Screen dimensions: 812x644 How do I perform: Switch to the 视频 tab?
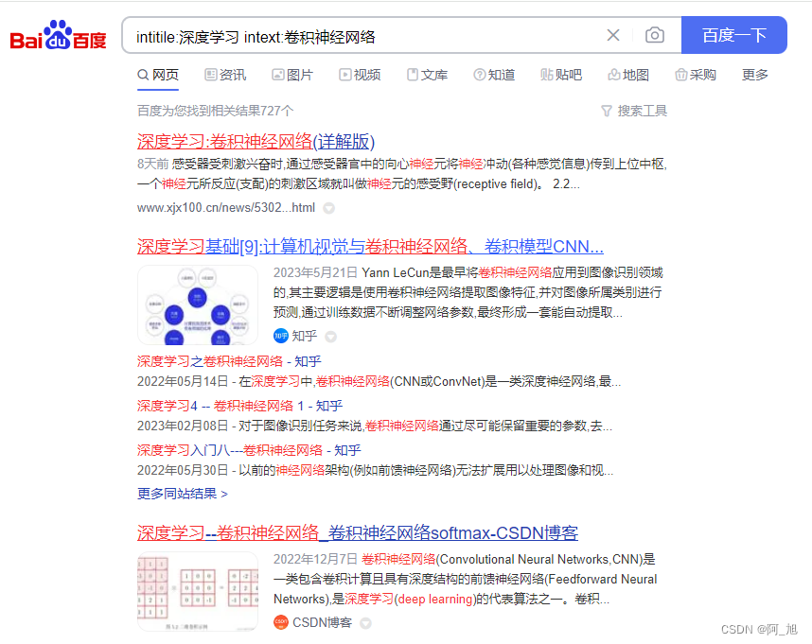[x=360, y=75]
